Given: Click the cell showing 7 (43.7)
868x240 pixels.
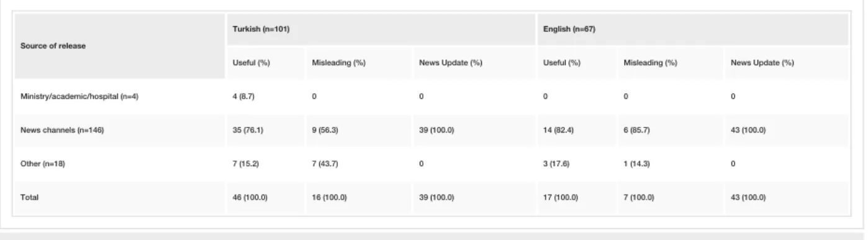Looking at the screenshot, I should (359, 164).
